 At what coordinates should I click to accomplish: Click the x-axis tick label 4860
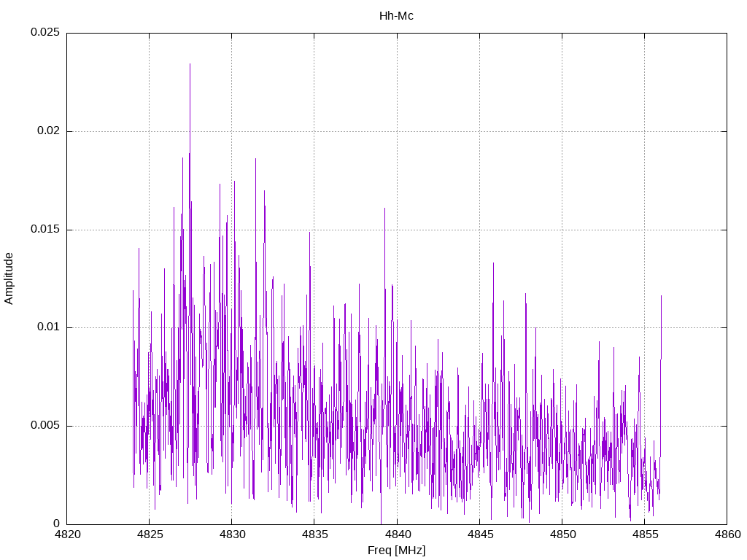[x=728, y=534]
